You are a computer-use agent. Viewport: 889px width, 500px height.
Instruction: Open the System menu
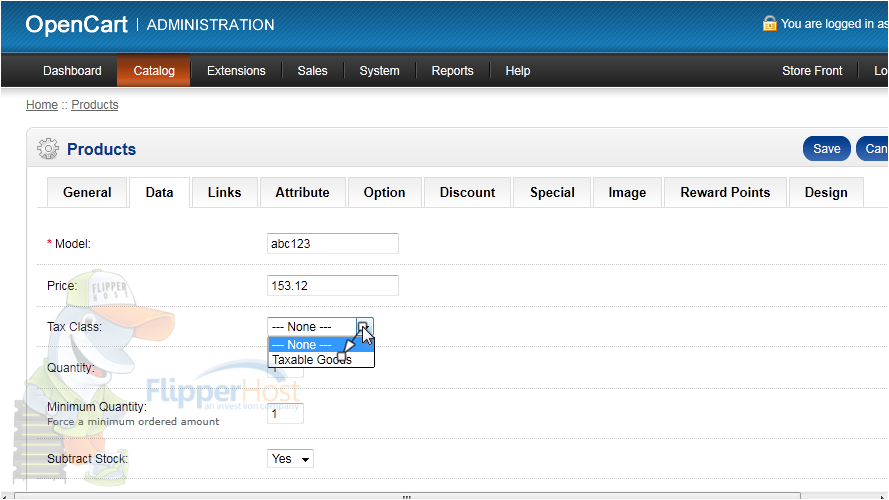(x=379, y=71)
